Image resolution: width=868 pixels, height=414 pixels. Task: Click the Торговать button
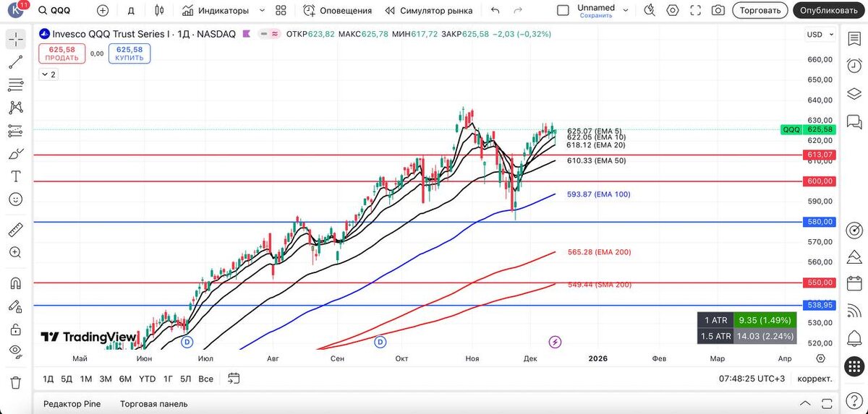coord(760,11)
